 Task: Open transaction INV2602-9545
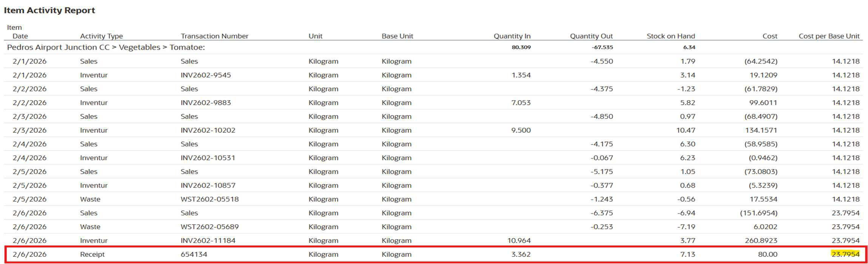[x=205, y=75]
